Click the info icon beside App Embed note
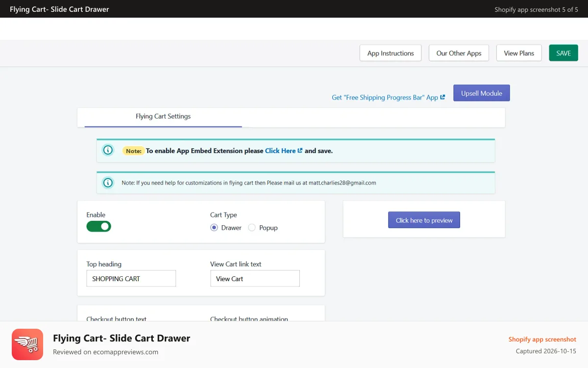 (108, 150)
